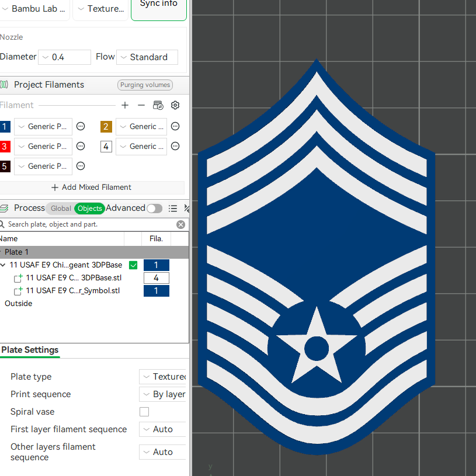Click Add Mixed Filament button
The width and height of the screenshot is (476, 476).
click(92, 187)
